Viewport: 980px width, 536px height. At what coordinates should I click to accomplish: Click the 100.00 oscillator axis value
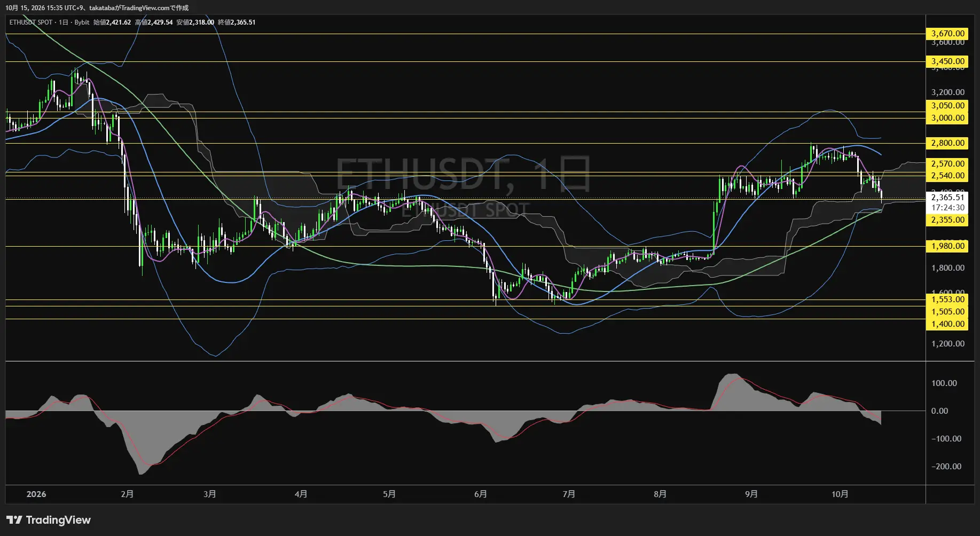(x=944, y=383)
